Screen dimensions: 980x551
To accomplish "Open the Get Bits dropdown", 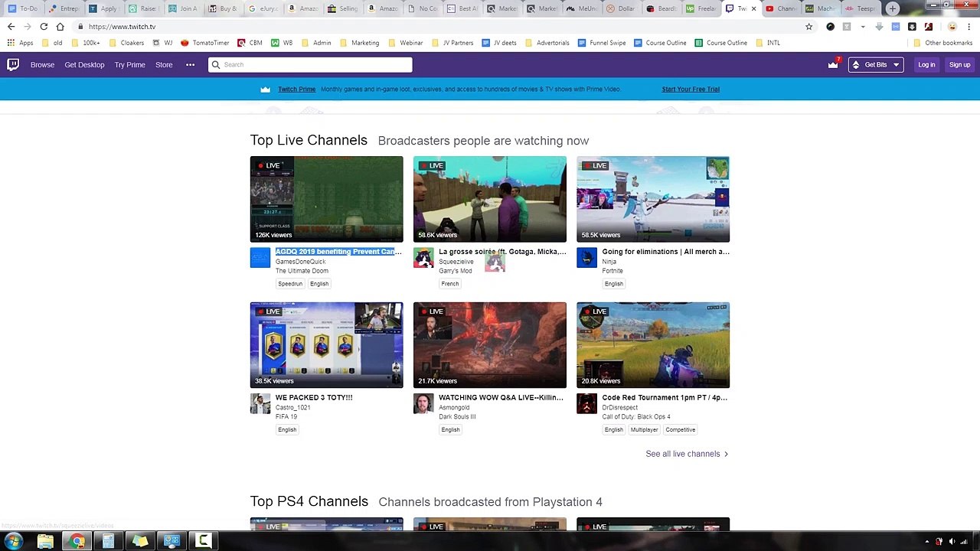I will pyautogui.click(x=875, y=64).
